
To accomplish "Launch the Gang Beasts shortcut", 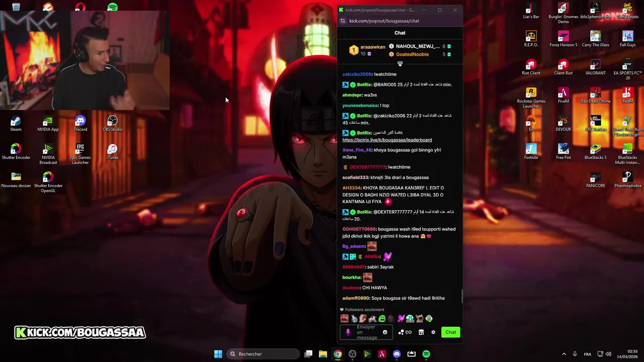I will (x=627, y=11).
